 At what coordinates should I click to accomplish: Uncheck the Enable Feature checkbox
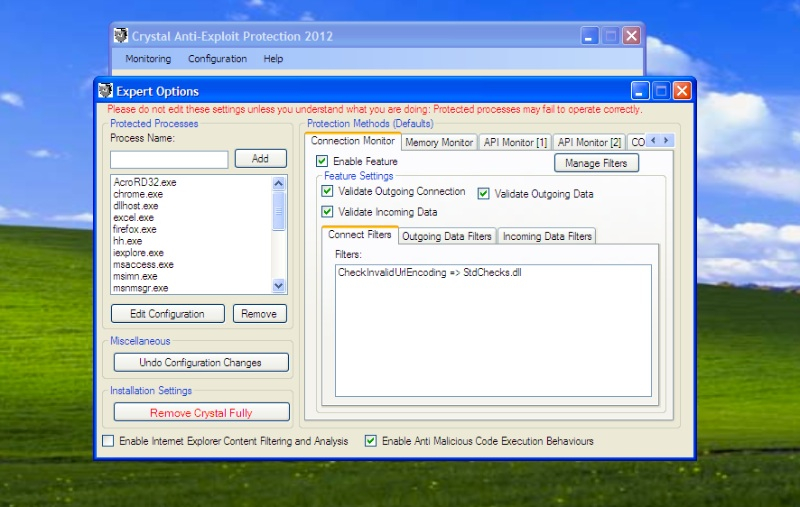pos(322,161)
